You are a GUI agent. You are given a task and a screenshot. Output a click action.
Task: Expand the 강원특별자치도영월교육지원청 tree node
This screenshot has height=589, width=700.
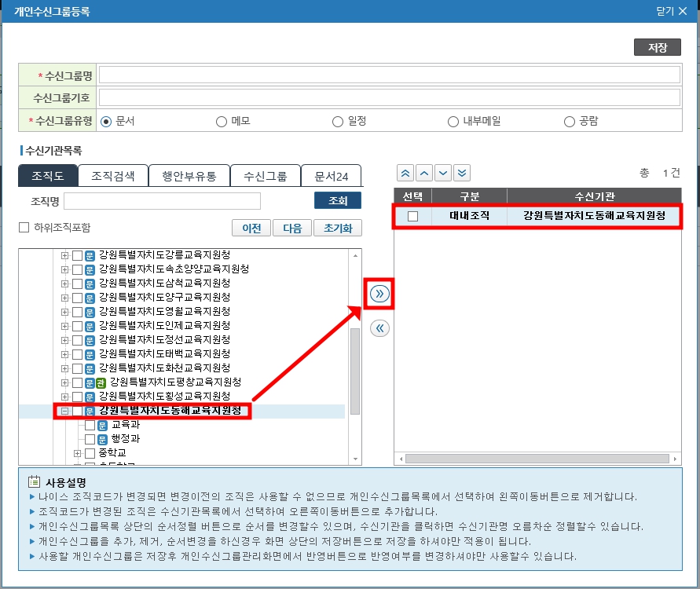(x=64, y=312)
